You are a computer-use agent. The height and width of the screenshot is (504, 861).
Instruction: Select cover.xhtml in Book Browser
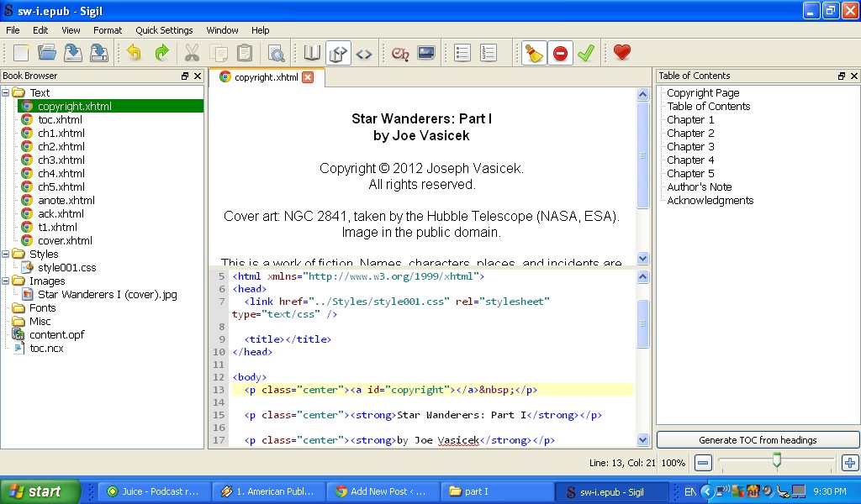64,240
